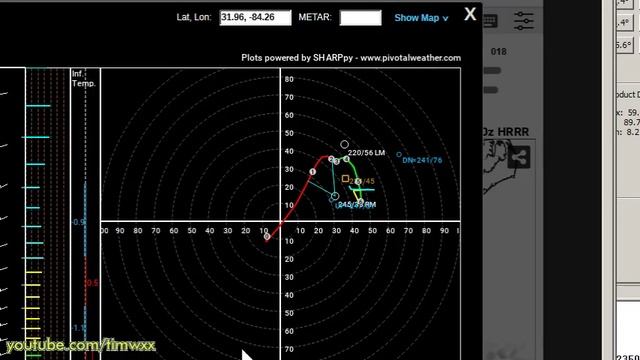Click the share icon on HRRR map

pos(519,158)
